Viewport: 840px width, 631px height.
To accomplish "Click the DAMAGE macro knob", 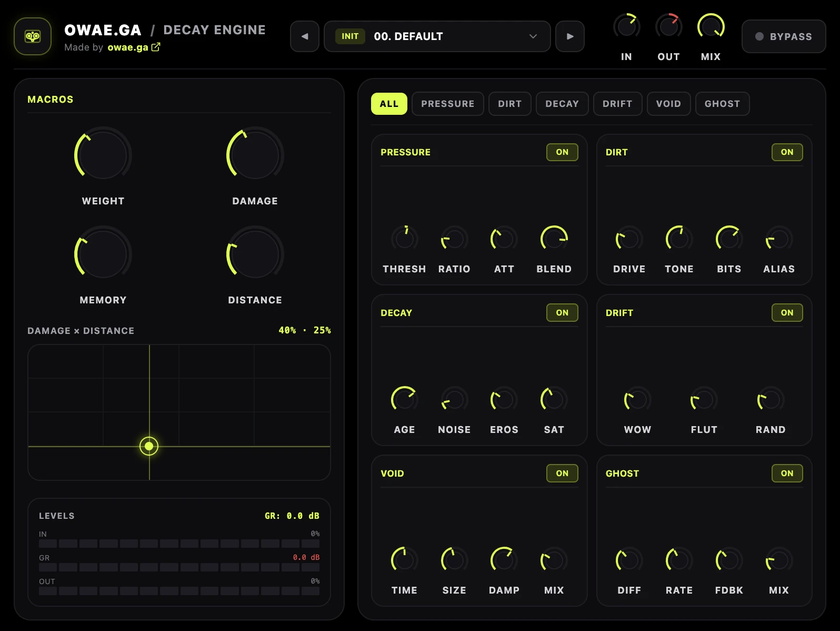I will [255, 155].
